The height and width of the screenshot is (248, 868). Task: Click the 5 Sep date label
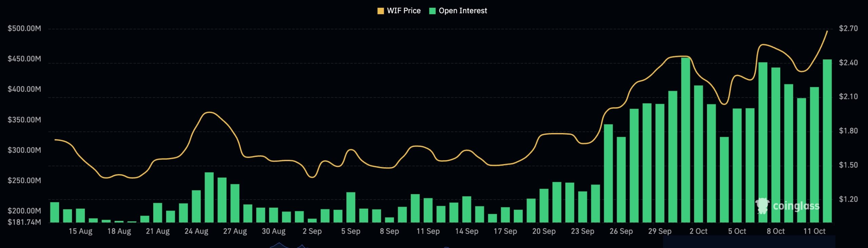pos(351,231)
